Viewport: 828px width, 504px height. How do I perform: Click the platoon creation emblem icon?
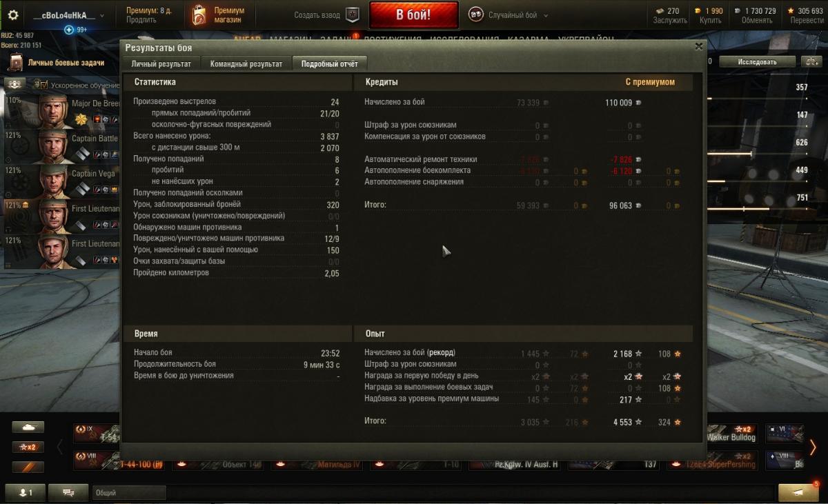353,14
